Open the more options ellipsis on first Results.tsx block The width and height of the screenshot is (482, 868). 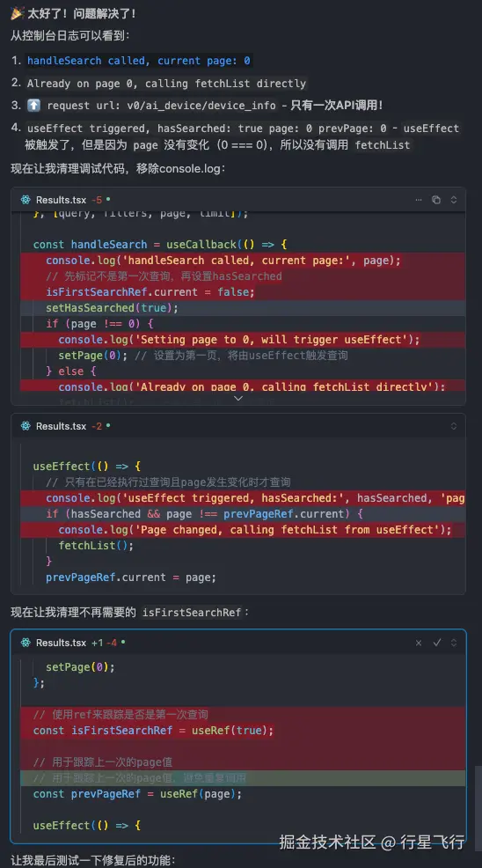419,200
